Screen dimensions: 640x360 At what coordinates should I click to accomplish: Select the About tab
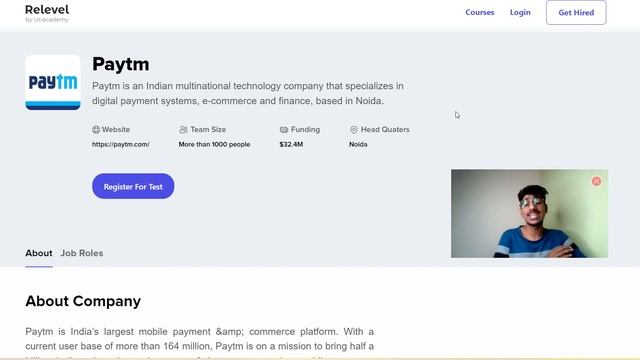pyautogui.click(x=39, y=253)
